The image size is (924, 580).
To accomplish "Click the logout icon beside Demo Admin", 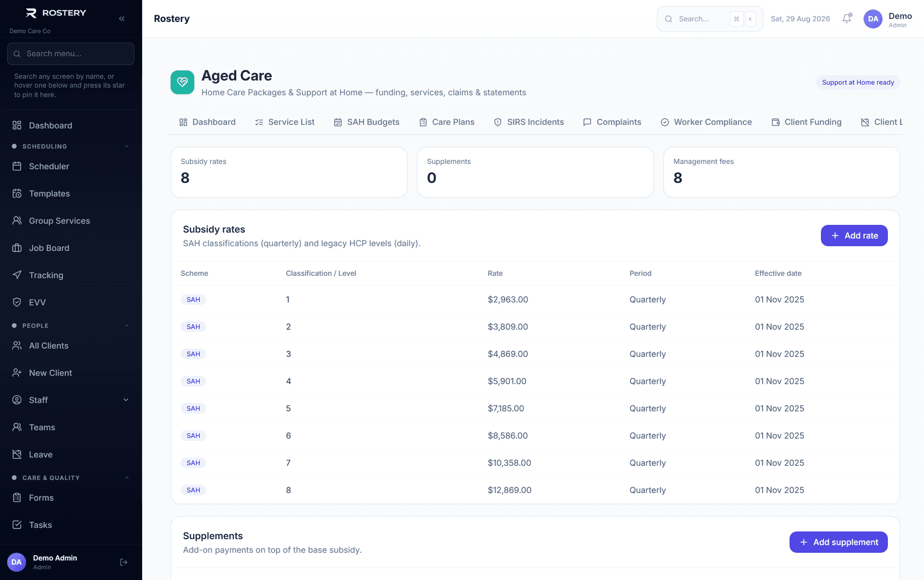I will pyautogui.click(x=124, y=562).
